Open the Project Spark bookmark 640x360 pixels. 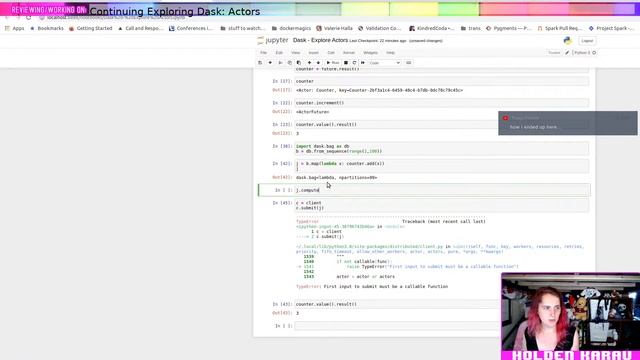(x=611, y=28)
